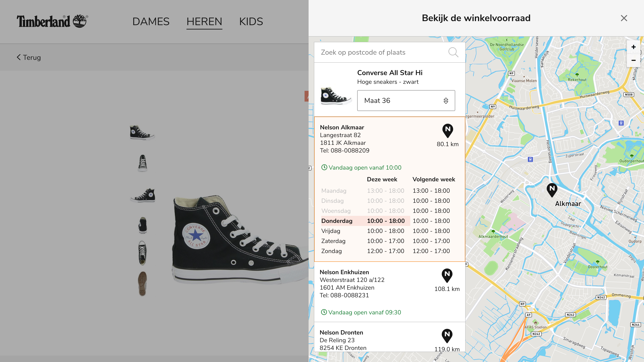This screenshot has width=644, height=362.
Task: Zoom out on the map
Action: pos(633,60)
